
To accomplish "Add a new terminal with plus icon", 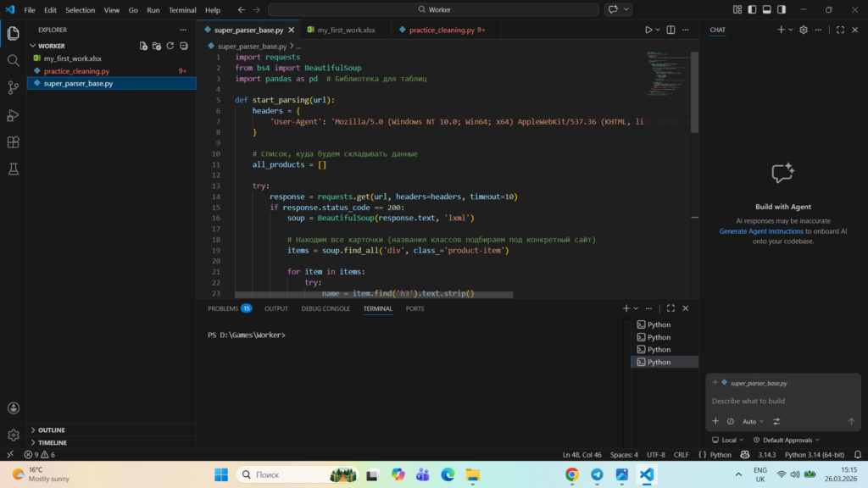I will 626,308.
